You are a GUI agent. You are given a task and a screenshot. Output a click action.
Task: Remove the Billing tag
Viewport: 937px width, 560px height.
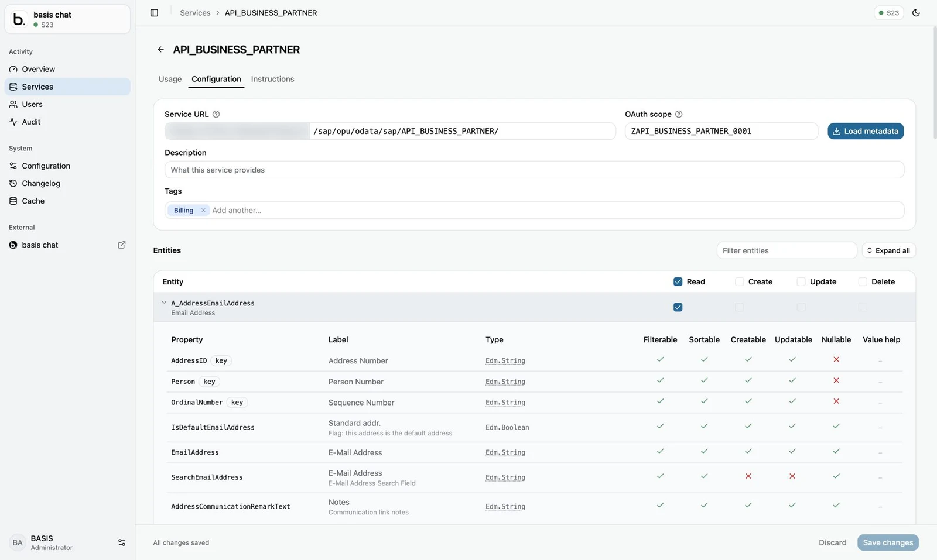click(x=203, y=210)
